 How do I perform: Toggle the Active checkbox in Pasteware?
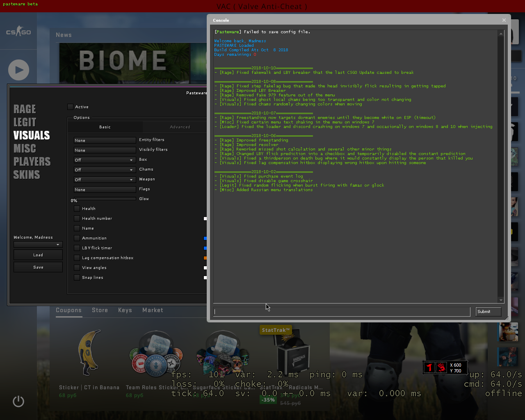70,107
